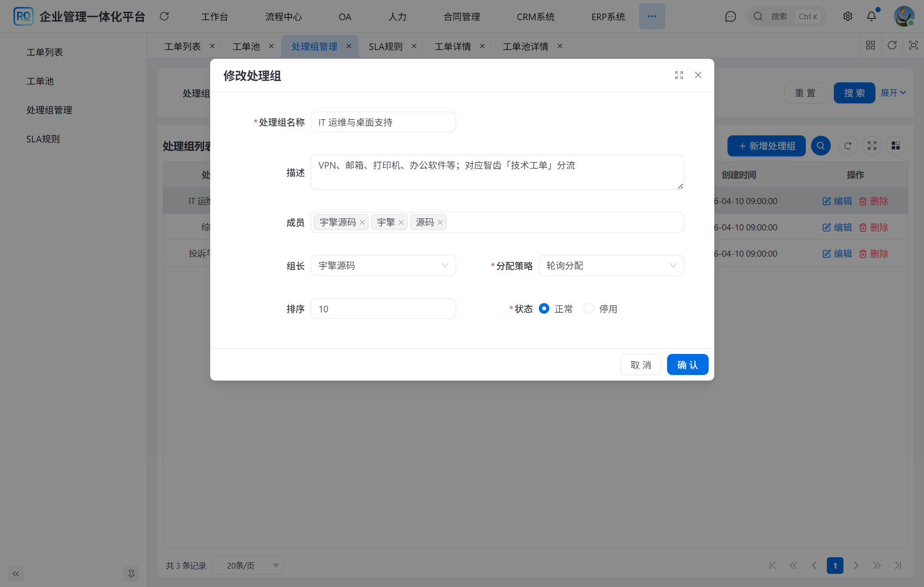Open search in the 处理组列表 toolbar
The width and height of the screenshot is (924, 587).
tap(821, 145)
